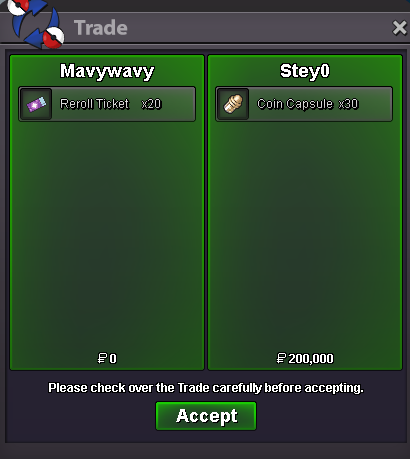410x459 pixels.
Task: Click the empty area of Stey0's offer panel
Action: pos(305,233)
